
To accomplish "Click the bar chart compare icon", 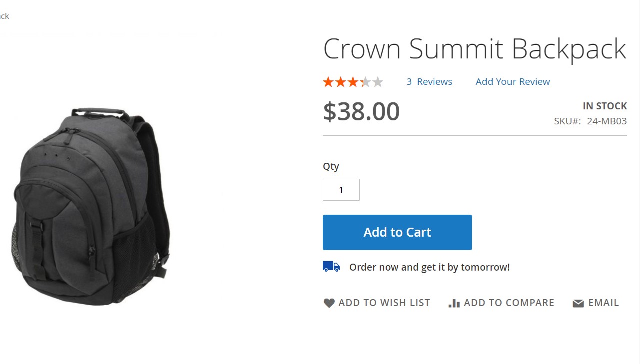I will [454, 303].
